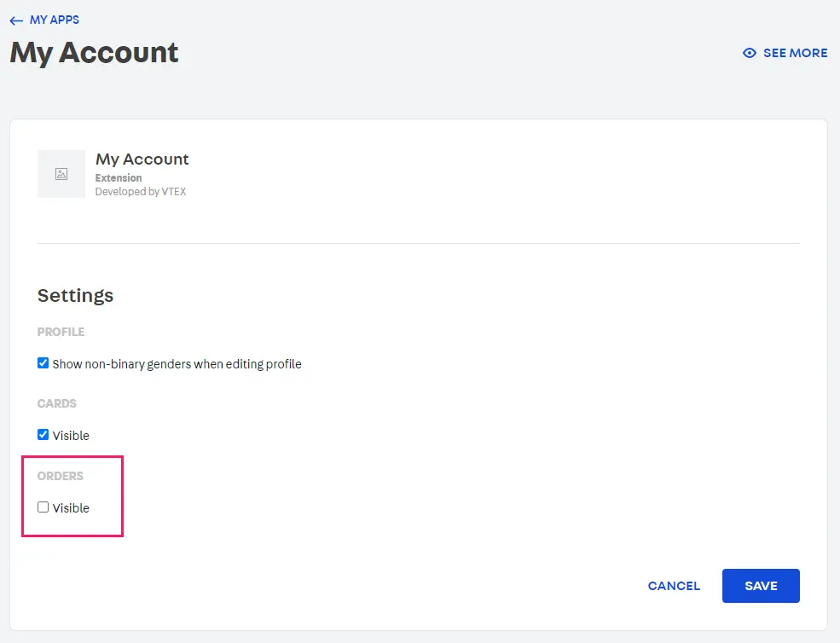Enable the Orders Visible checkbox

pyautogui.click(x=43, y=507)
